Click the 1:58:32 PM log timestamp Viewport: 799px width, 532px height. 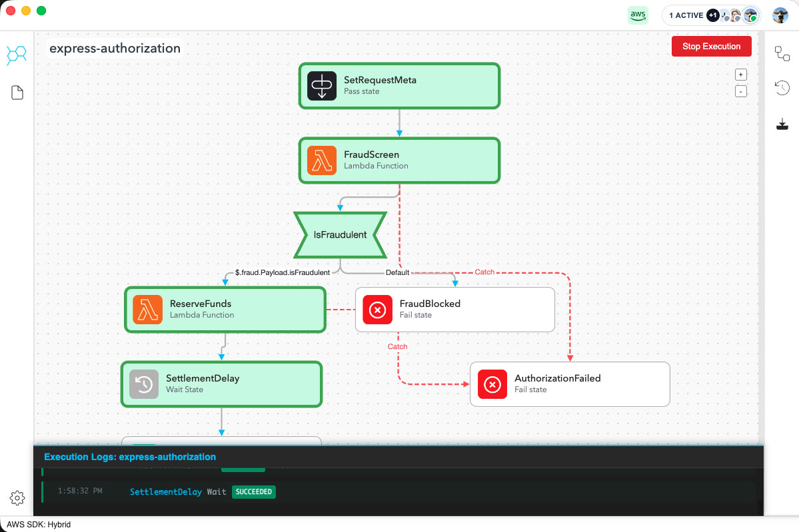point(80,491)
